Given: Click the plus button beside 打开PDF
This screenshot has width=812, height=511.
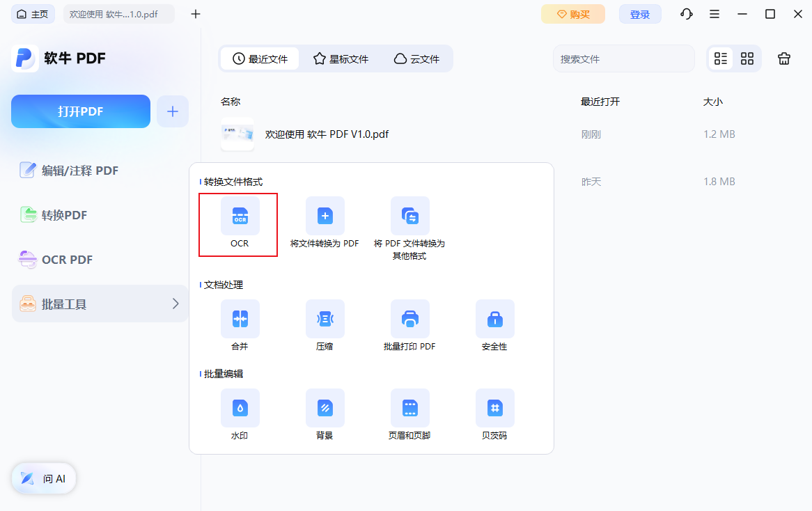Looking at the screenshot, I should tap(173, 111).
